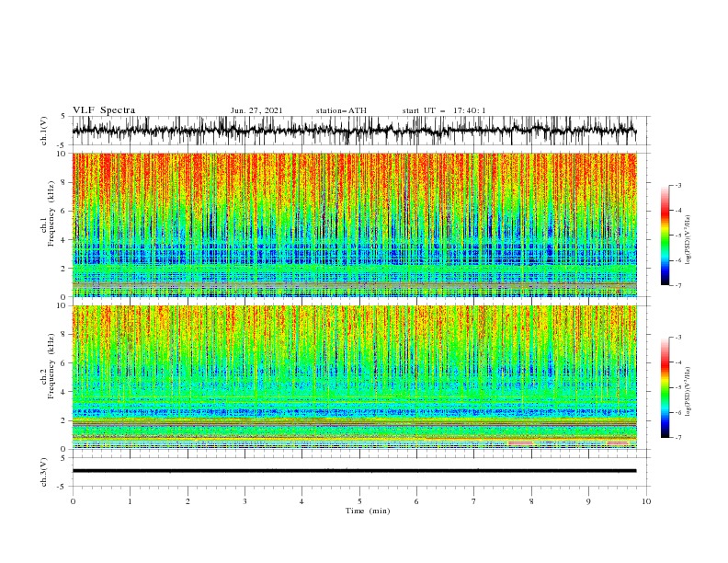Click inside the ch.2 spectrogram panel
The image size is (728, 563).
click(354, 377)
